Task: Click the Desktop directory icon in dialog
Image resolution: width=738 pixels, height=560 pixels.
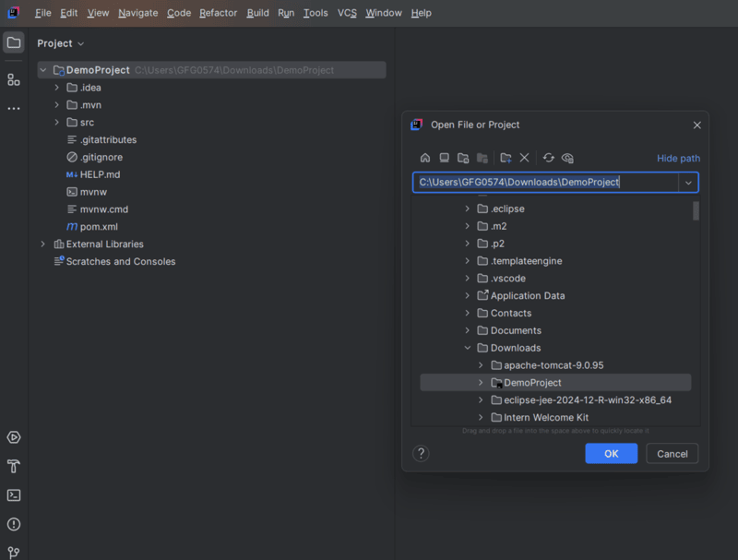Action: (444, 158)
